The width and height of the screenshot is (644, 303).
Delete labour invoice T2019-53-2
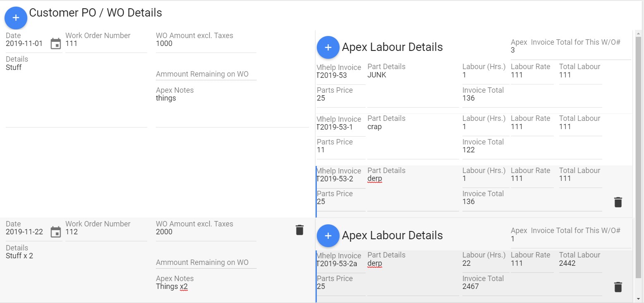[618, 202]
